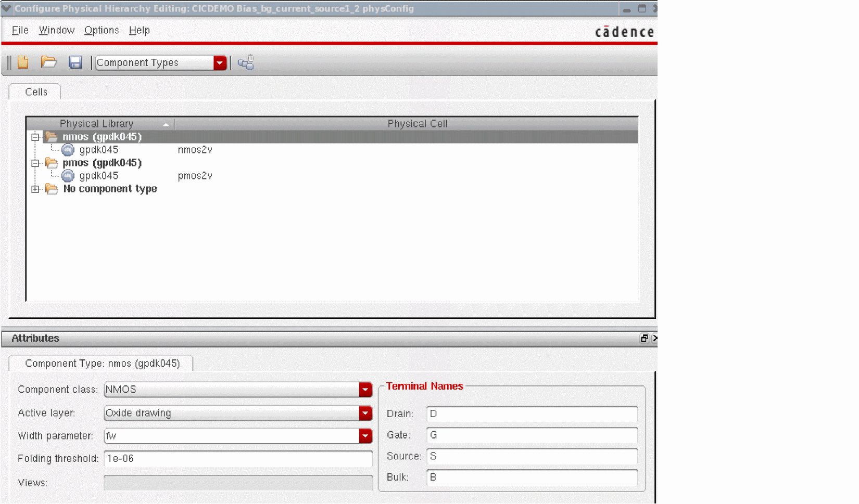Maximize the Configure Physical Hierarchy window
This screenshot has height=504, width=859.
click(x=642, y=8)
